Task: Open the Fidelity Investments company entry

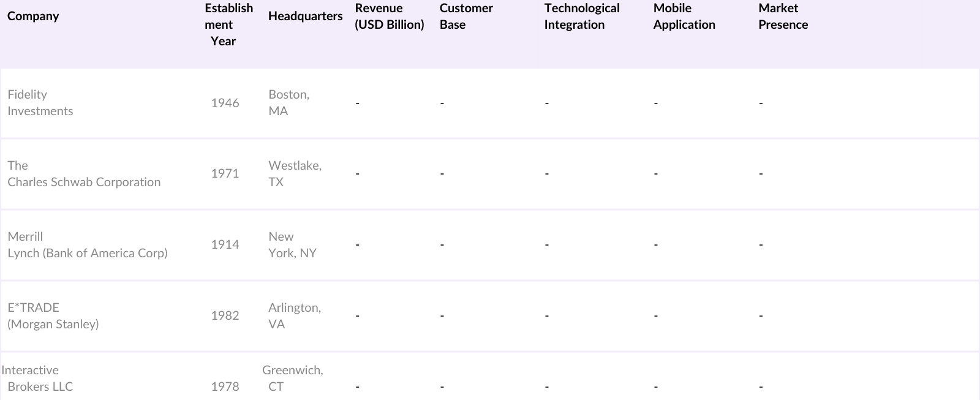Action: 40,103
